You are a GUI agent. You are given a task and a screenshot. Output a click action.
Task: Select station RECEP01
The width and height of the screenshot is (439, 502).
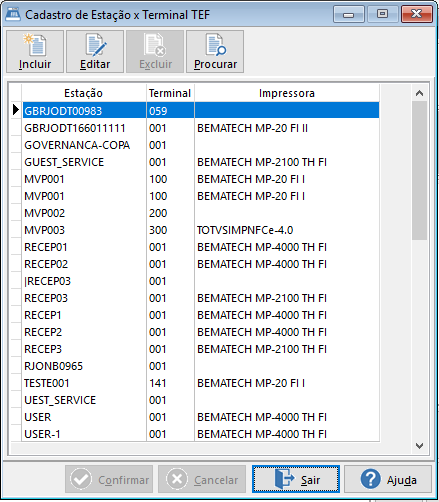coord(84,247)
